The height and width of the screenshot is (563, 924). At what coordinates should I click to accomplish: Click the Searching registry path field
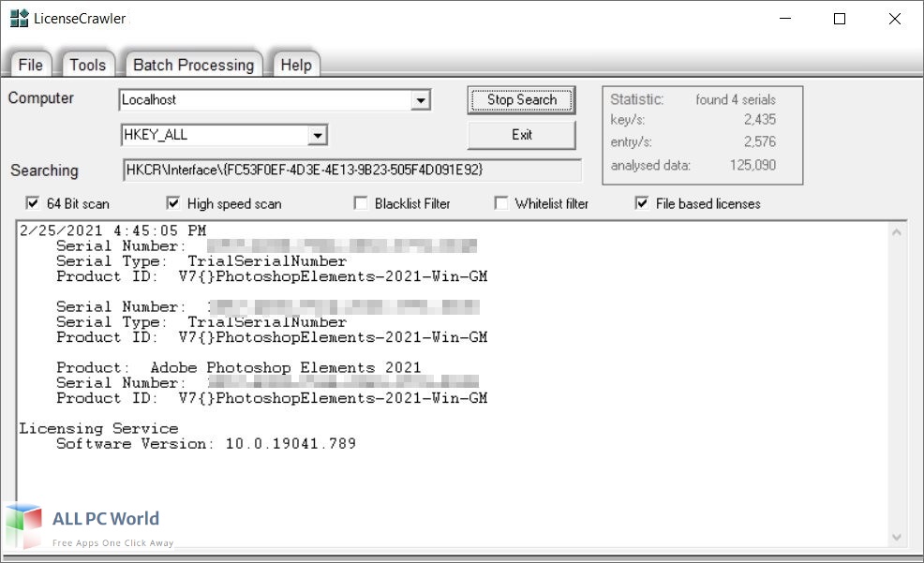click(351, 170)
